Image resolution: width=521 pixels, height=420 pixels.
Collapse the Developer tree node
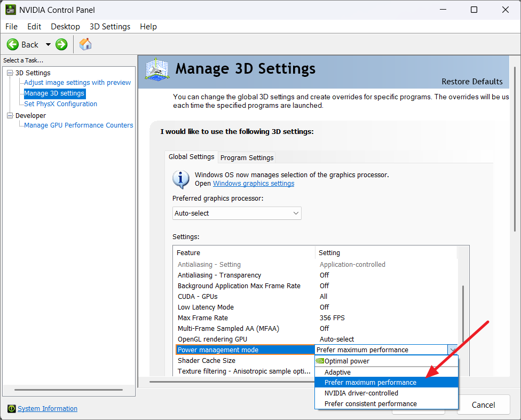(10, 115)
